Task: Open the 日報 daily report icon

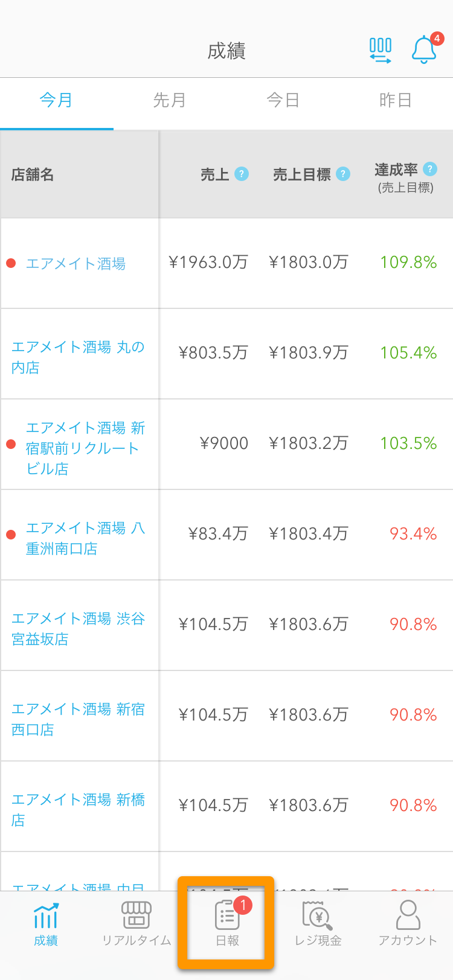Action: click(227, 915)
